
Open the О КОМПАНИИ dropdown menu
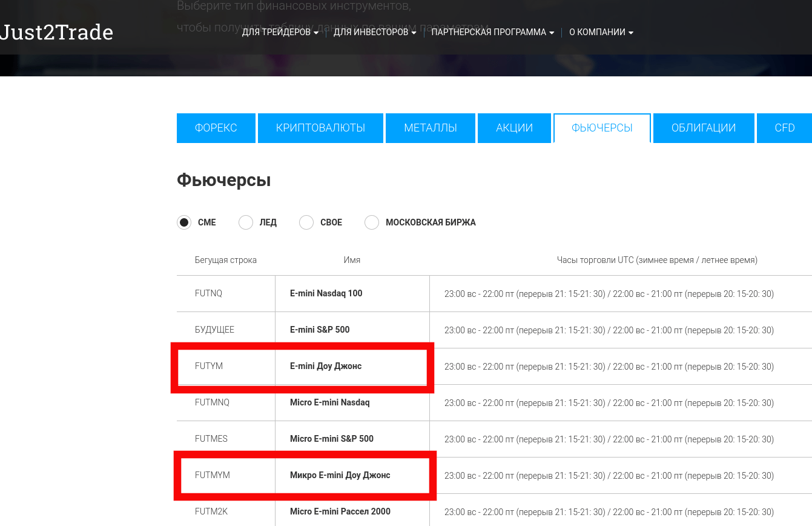click(x=601, y=32)
